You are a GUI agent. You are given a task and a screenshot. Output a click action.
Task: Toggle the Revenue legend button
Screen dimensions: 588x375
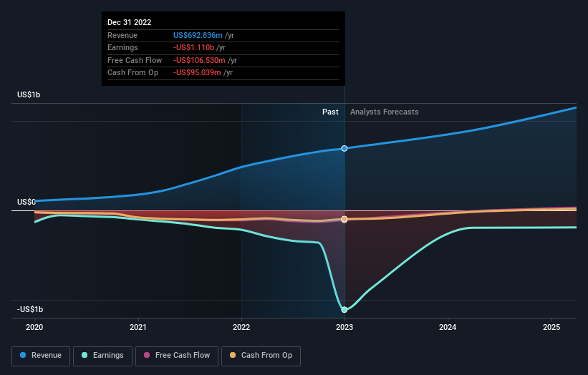point(41,356)
